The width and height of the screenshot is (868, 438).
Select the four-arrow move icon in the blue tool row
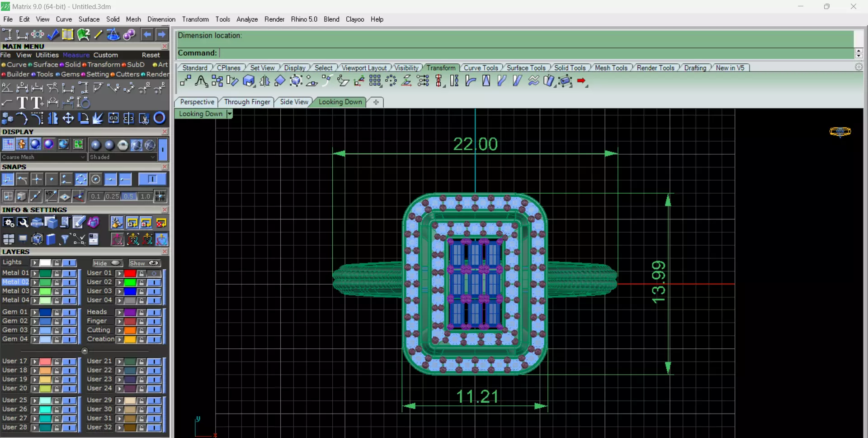pos(68,118)
